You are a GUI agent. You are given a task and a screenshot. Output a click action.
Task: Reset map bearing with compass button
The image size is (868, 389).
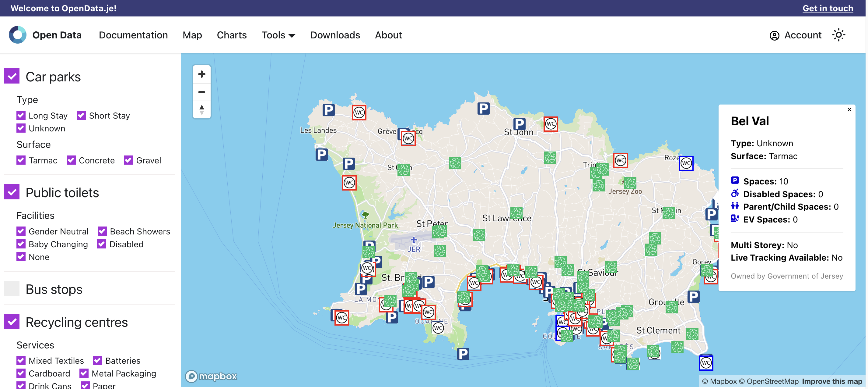click(x=201, y=110)
